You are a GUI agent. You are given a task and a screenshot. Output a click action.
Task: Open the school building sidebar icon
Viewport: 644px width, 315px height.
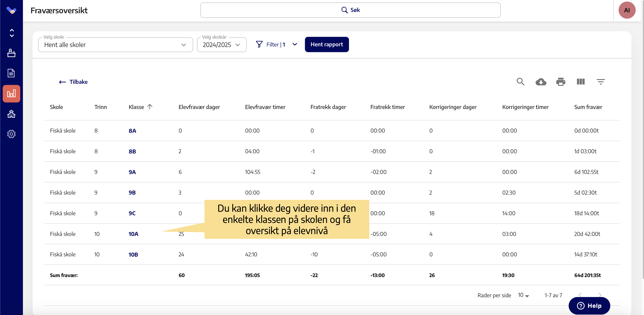(x=11, y=114)
